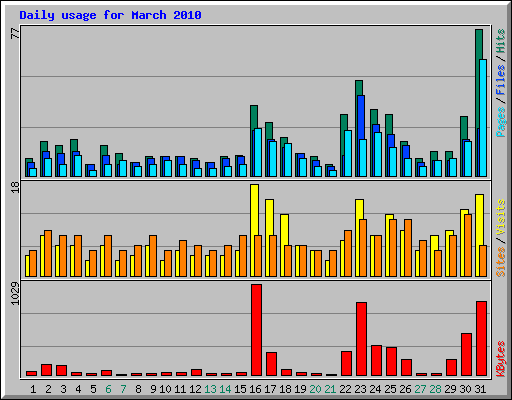512x400 pixels.
Task: Click the cyan Pages bar for day 22
Action: pyautogui.click(x=348, y=153)
